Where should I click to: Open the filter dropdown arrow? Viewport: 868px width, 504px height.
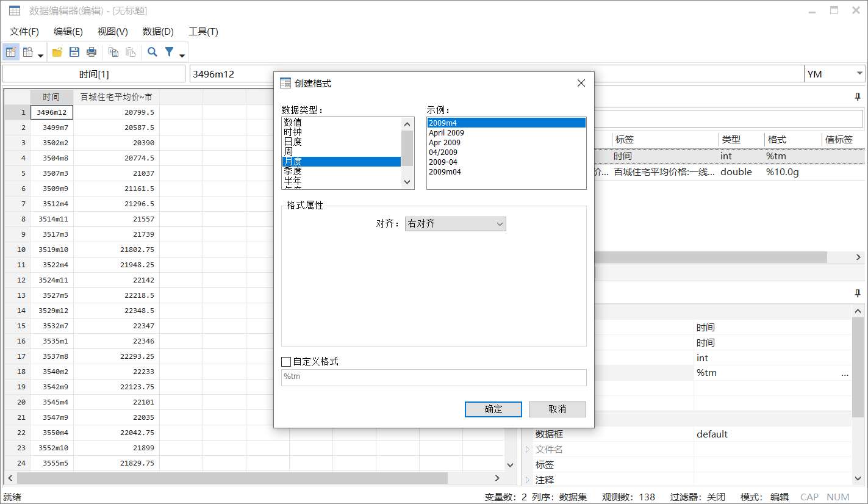[x=182, y=56]
